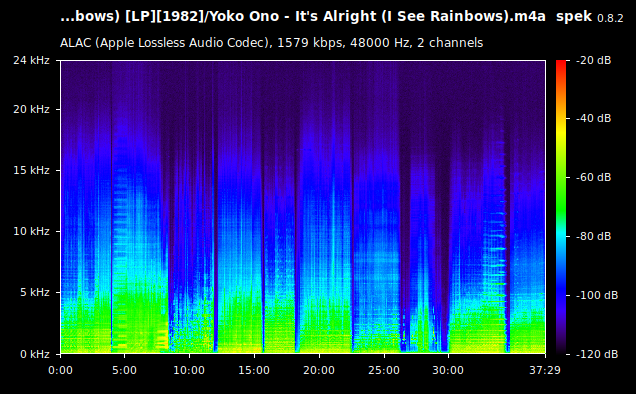Click the 'spek' application name label
The width and height of the screenshot is (636, 394).
point(574,17)
